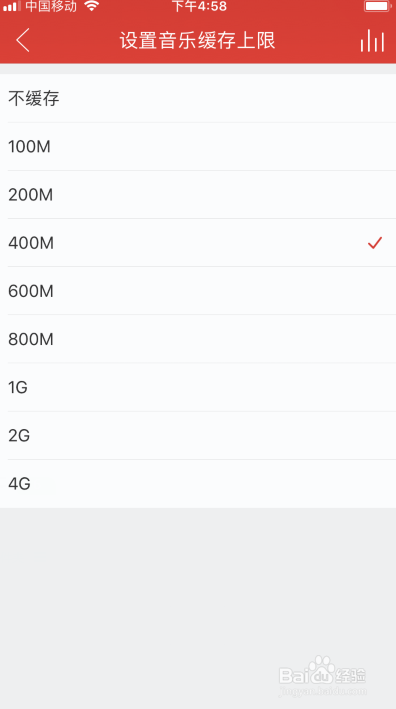This screenshot has height=709, width=396.
Task: Tap the battery indicator icon
Action: [378, 6]
